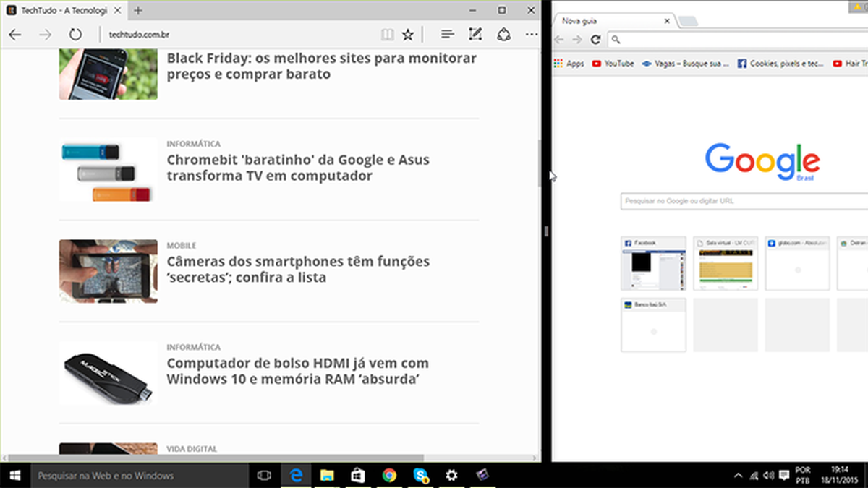This screenshot has height=488, width=868.
Task: Click Chrome address bar
Action: (736, 40)
